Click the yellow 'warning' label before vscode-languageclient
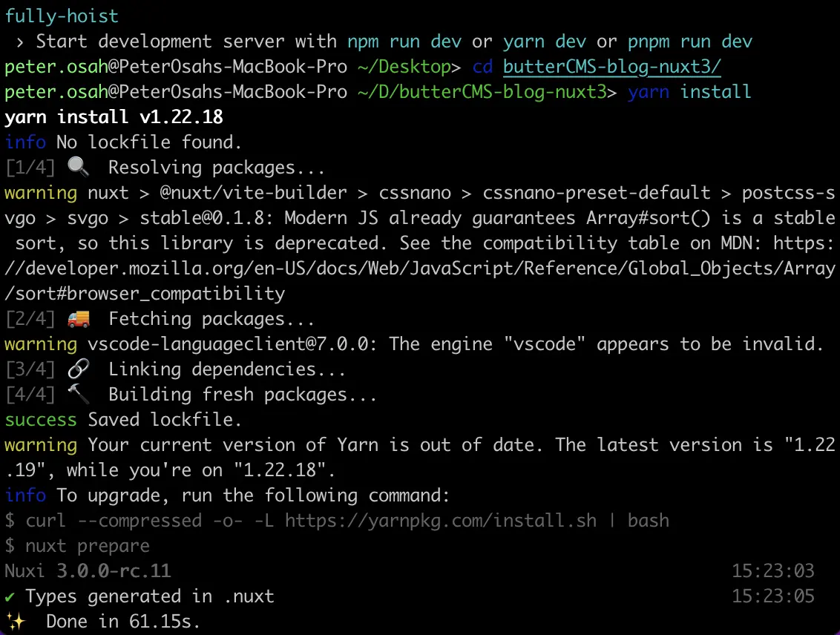Image resolution: width=840 pixels, height=635 pixels. [x=41, y=343]
